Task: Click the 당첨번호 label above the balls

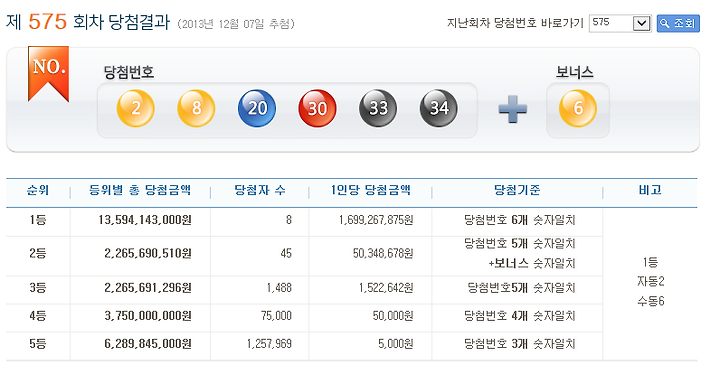Action: (x=129, y=73)
